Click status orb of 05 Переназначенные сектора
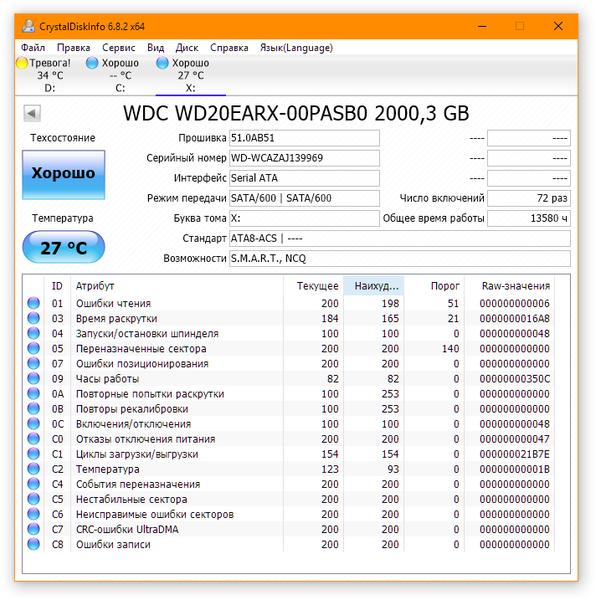 [34, 348]
